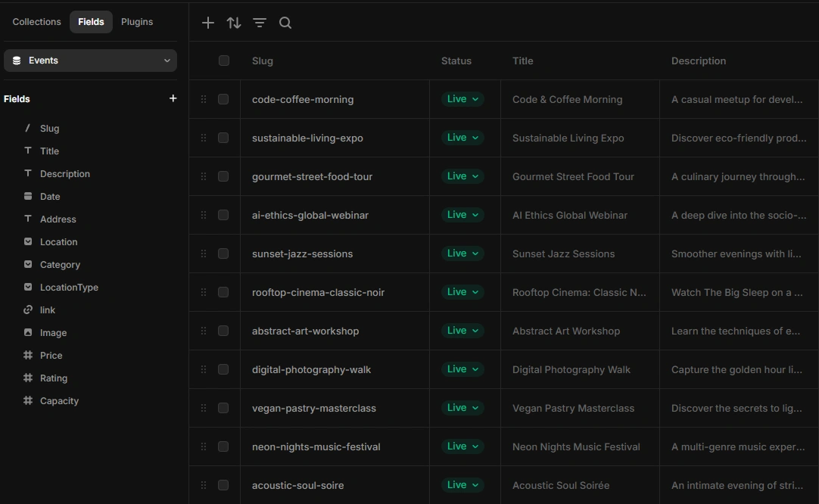
Task: Check the ai-ethics-global-webinar row checkbox
Action: point(223,215)
